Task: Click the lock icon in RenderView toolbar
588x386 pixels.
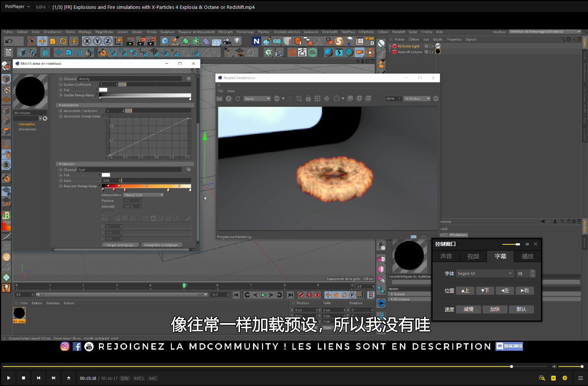Action: tap(308, 99)
